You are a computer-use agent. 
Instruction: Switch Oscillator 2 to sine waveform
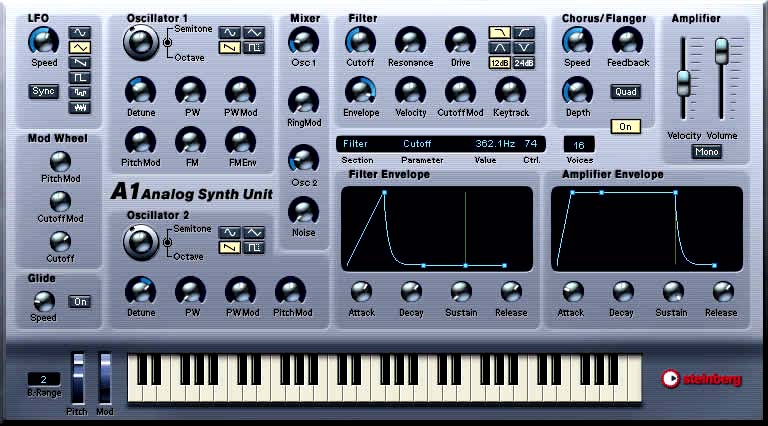[229, 232]
